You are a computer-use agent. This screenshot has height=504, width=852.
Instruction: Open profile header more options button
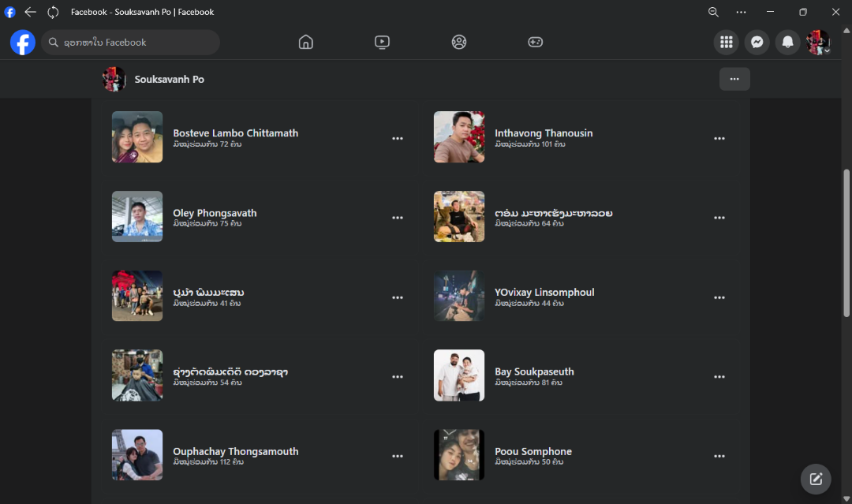(x=734, y=79)
